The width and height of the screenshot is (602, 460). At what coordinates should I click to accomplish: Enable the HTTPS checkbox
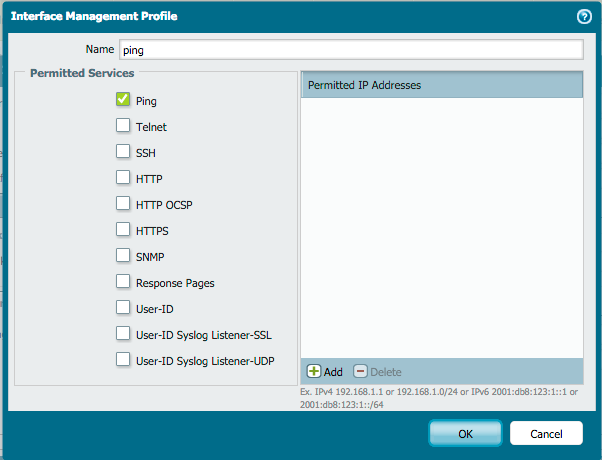[123, 230]
